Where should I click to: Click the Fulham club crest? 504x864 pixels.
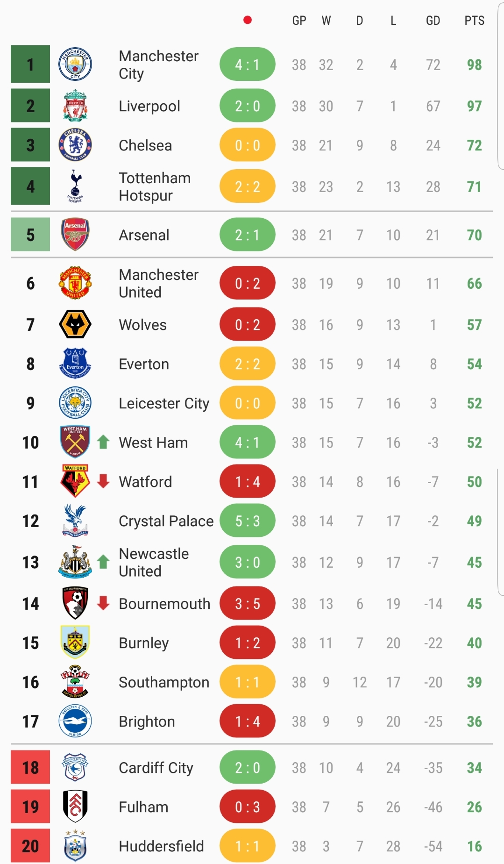tap(75, 807)
